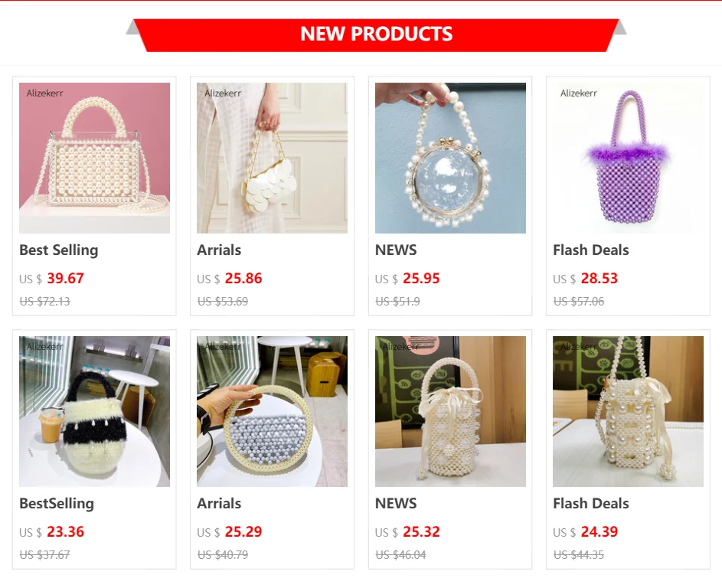Viewport: 722px width, 588px height.
Task: Click the US $ 25.32 price
Action: coord(407,532)
